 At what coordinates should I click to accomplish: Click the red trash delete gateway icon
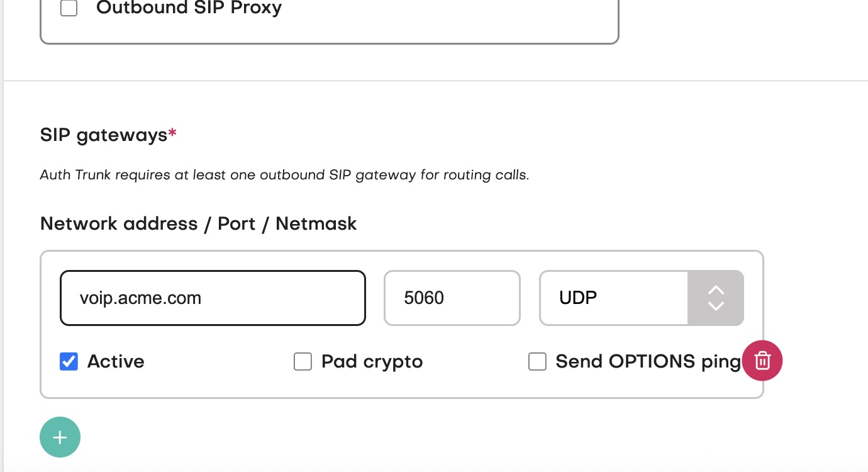762,361
